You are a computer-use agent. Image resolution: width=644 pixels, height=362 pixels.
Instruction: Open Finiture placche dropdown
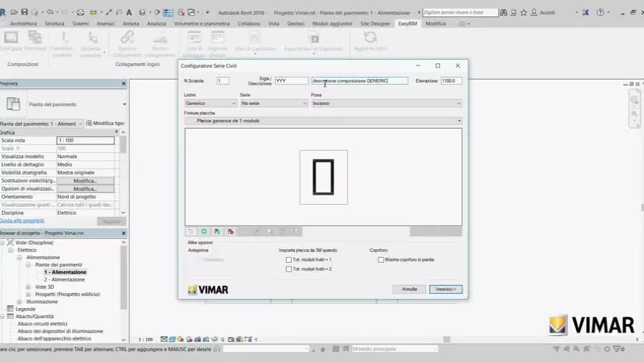[323, 121]
